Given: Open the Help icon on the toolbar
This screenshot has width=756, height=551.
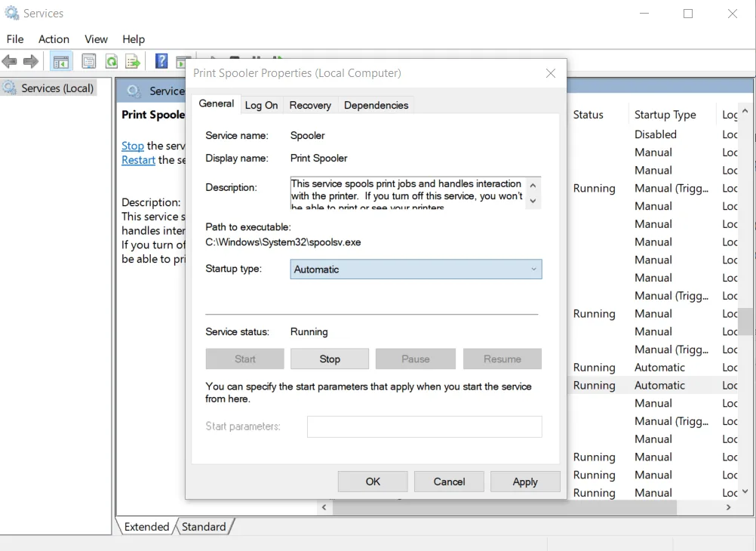Looking at the screenshot, I should click(161, 61).
